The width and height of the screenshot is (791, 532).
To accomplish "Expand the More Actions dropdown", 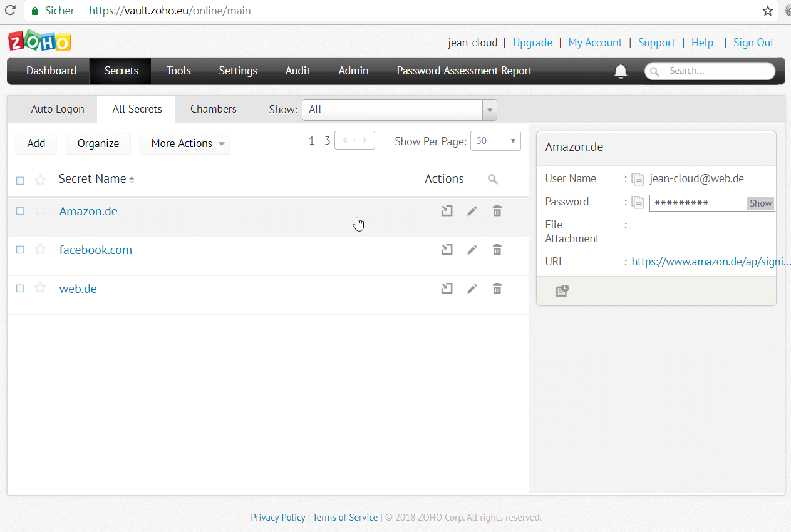I will pyautogui.click(x=185, y=143).
